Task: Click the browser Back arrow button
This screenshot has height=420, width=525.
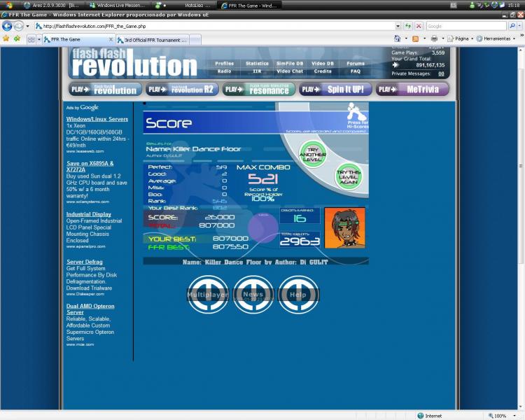Action: coord(8,26)
